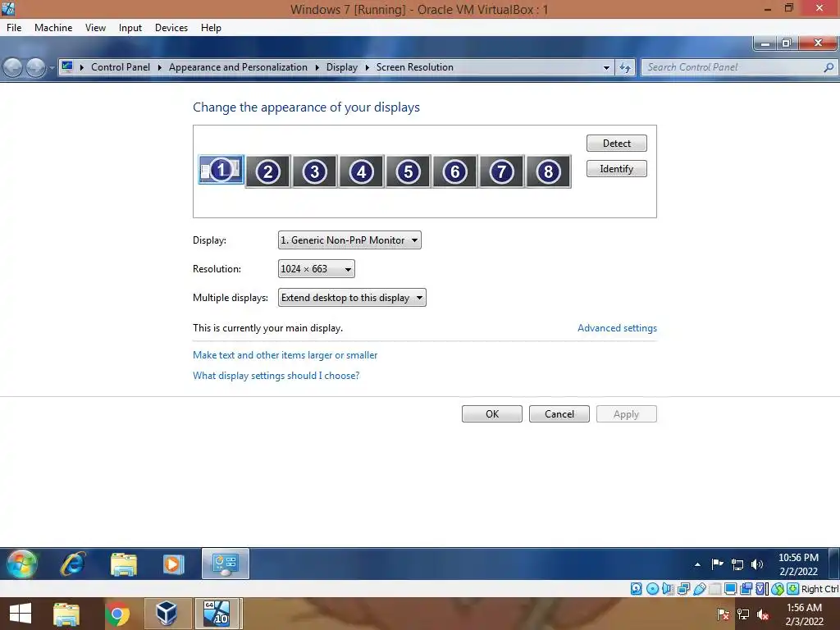This screenshot has width=840, height=630.
Task: Click Screen Resolution taskbar button
Action: click(225, 564)
